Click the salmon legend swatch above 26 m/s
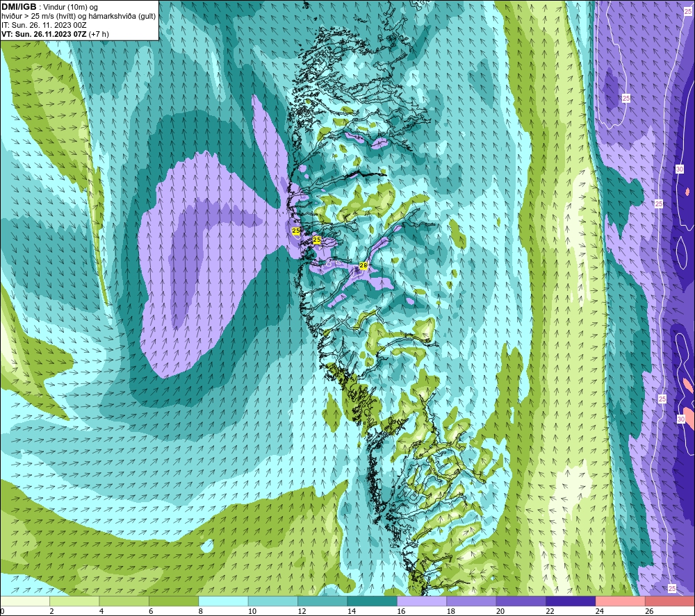 (x=670, y=601)
